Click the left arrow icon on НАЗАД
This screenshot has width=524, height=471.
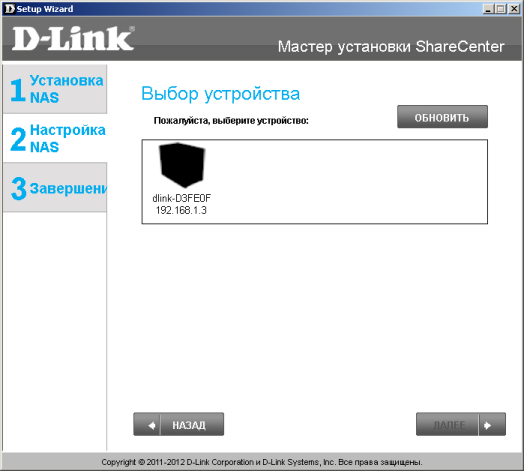tap(151, 425)
